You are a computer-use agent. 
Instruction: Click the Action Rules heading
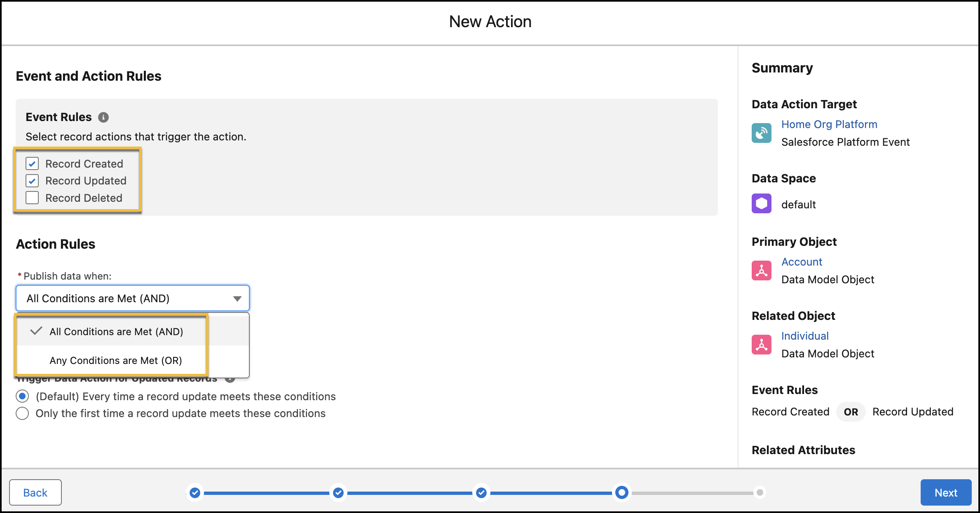coord(56,244)
